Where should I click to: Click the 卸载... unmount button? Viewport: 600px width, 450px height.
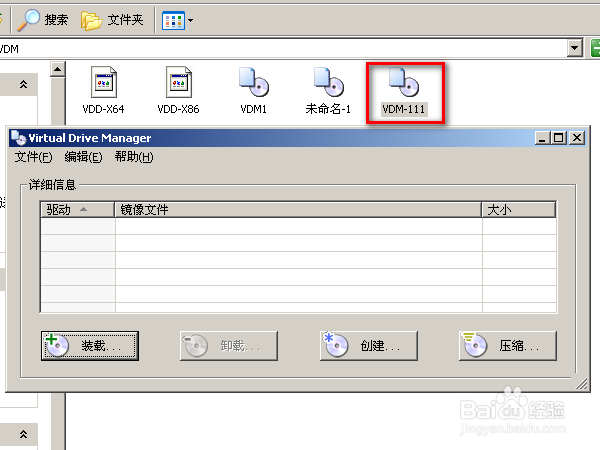(x=229, y=346)
